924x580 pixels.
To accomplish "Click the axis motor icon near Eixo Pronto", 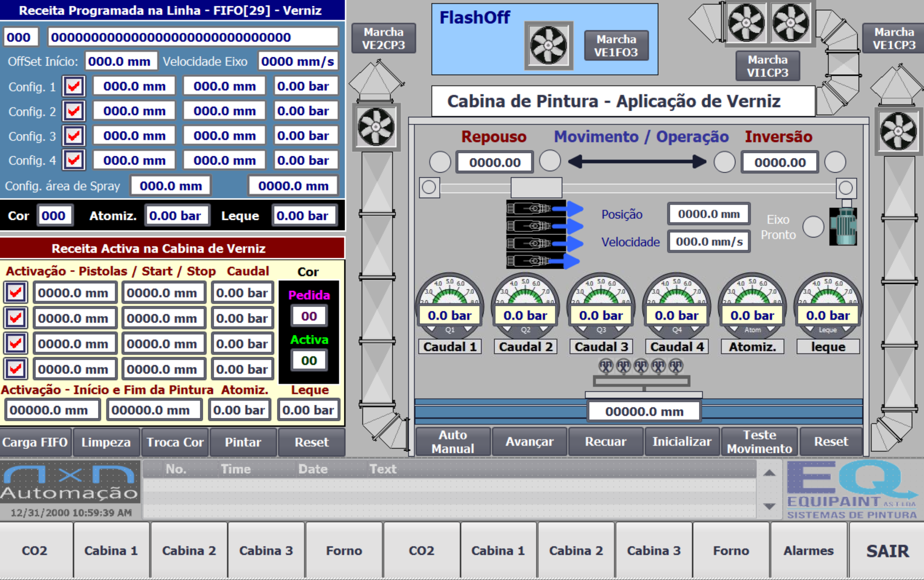I will coord(843,226).
